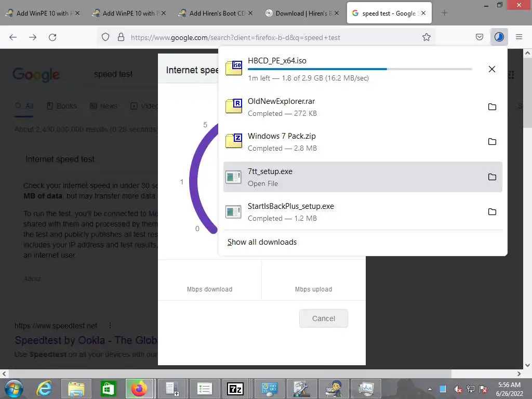Viewport: 532px width, 399px height.
Task: Click the HBCD_PE_x64.iso file icon
Action: (234, 68)
